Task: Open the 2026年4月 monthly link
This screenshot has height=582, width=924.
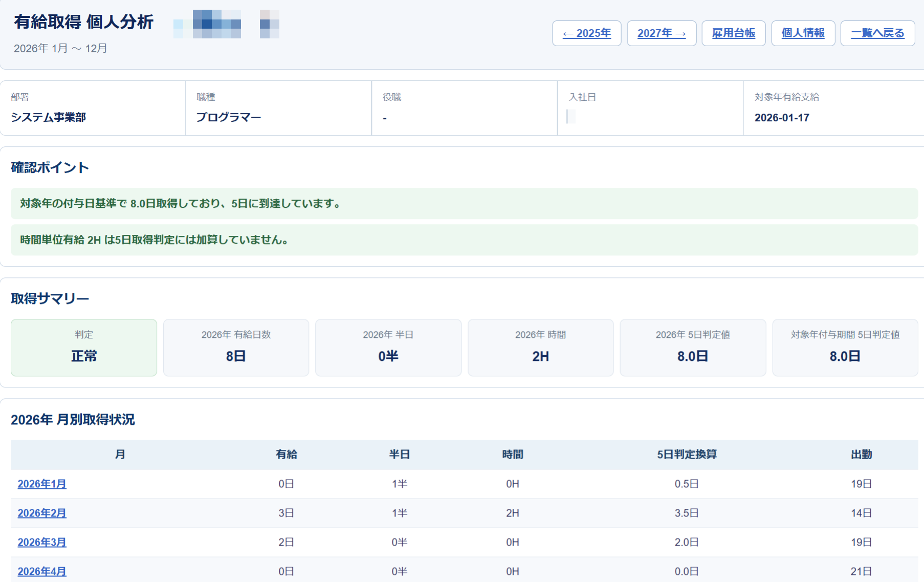Action: (x=42, y=571)
